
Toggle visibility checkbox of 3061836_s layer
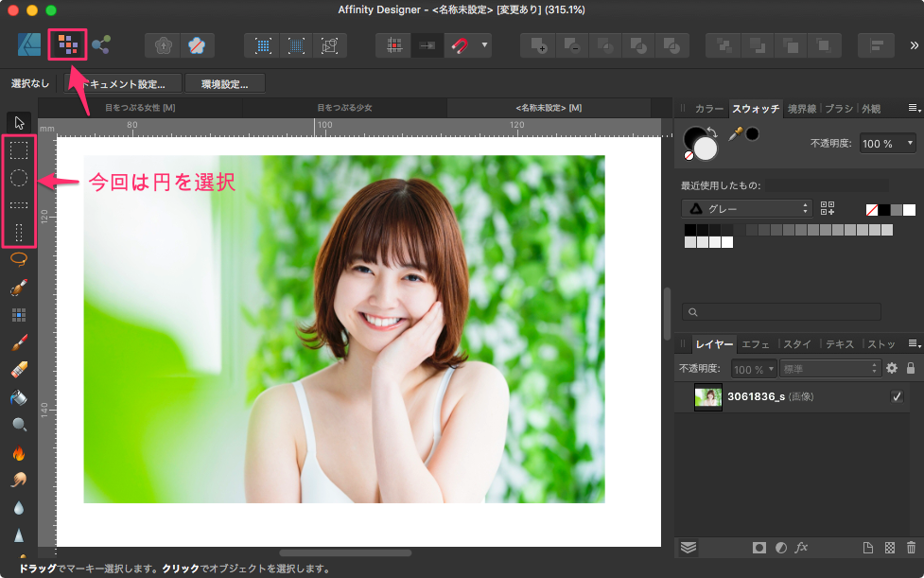point(897,397)
